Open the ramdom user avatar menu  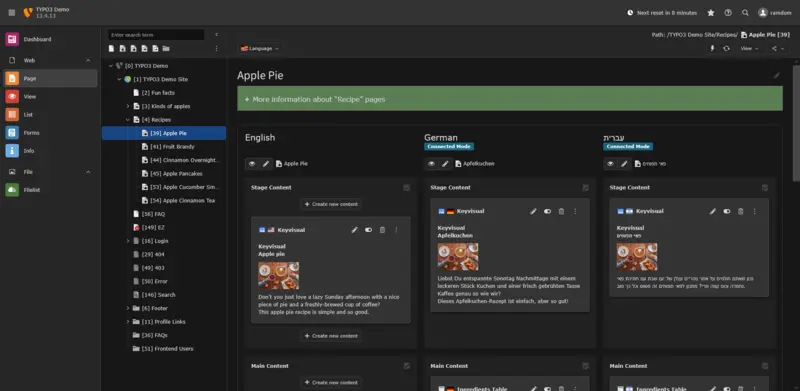[x=774, y=13]
